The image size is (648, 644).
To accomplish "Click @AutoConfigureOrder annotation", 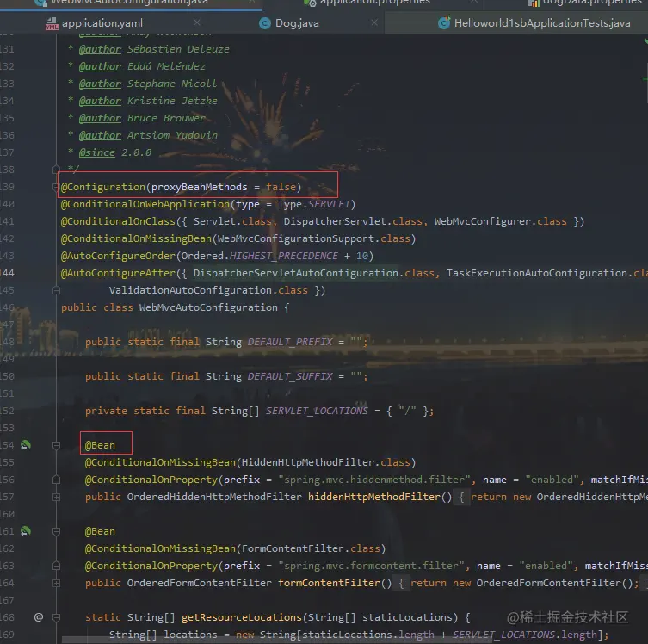I will (x=118, y=256).
